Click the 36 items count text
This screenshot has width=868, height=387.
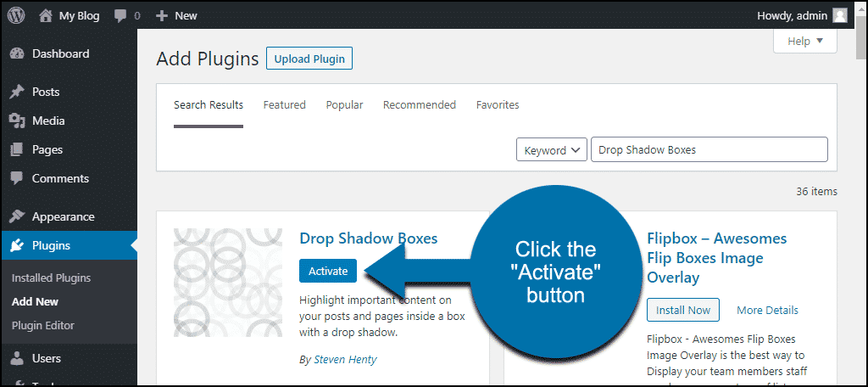point(816,192)
